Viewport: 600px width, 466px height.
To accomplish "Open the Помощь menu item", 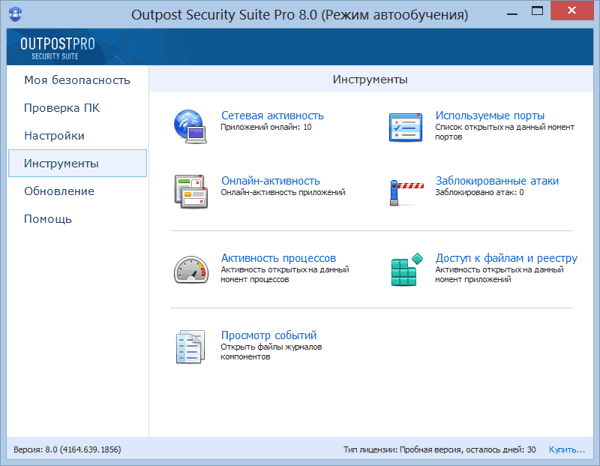I will click(48, 219).
